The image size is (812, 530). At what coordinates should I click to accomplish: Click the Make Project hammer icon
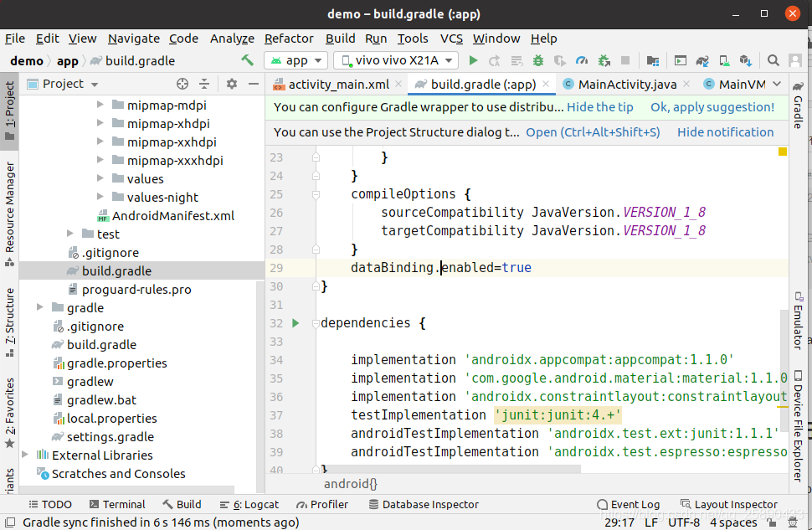point(248,60)
